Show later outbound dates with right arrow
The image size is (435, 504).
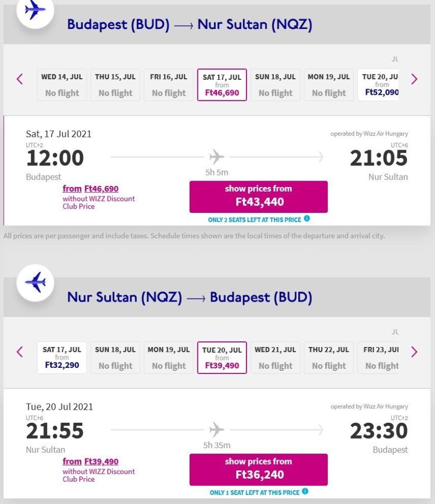(x=414, y=79)
